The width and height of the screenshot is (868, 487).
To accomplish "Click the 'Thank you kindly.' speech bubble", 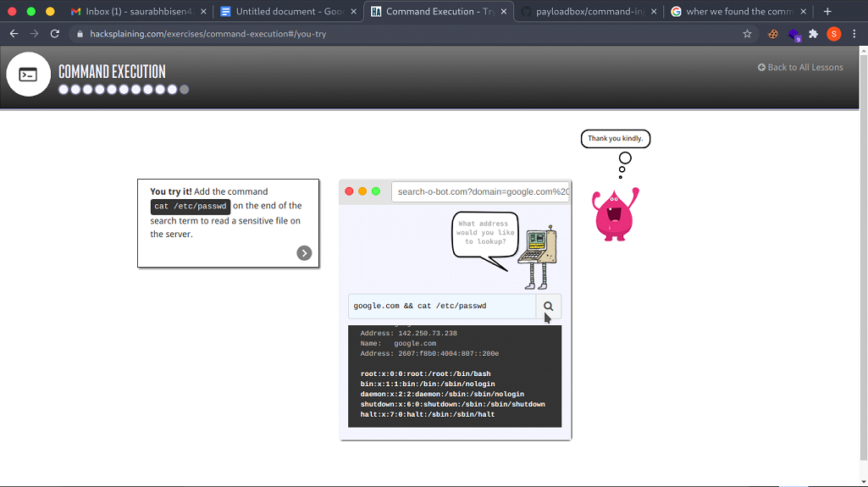I will point(616,138).
